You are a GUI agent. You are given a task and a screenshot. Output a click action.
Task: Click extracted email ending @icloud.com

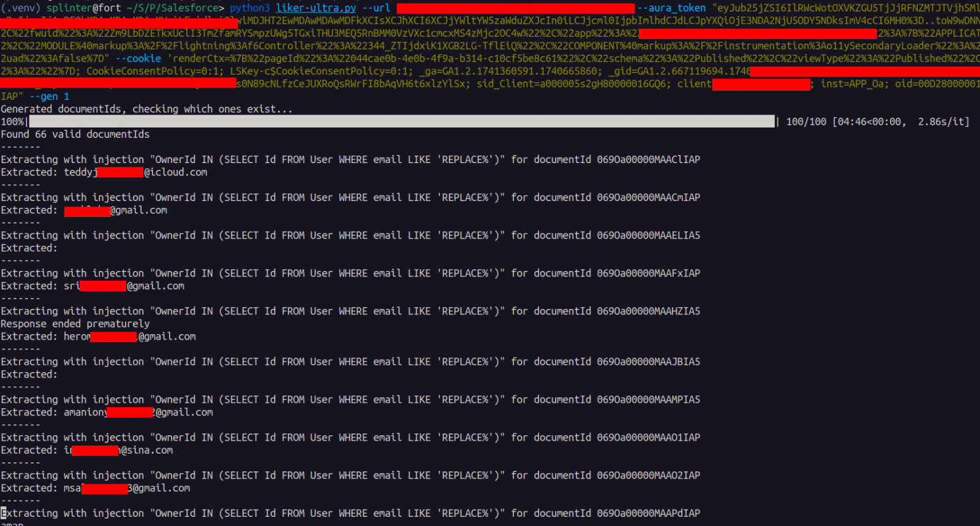point(135,172)
